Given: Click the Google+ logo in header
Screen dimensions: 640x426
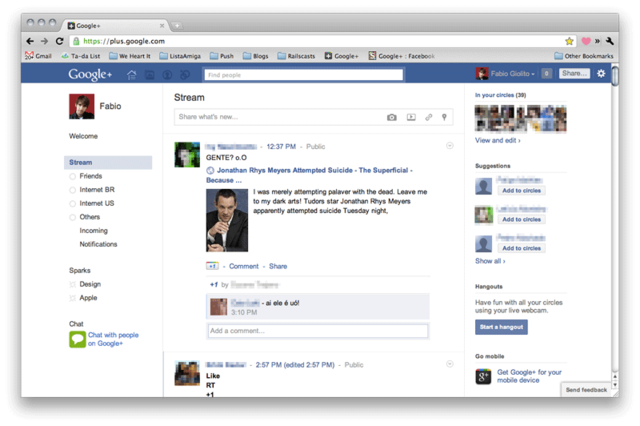Looking at the screenshot, I should point(90,74).
